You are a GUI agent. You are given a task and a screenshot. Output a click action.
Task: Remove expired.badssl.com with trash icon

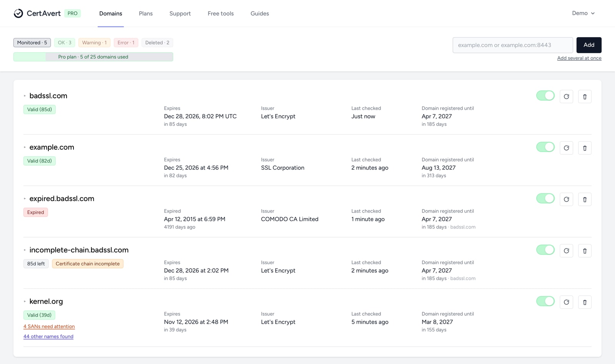[585, 200]
